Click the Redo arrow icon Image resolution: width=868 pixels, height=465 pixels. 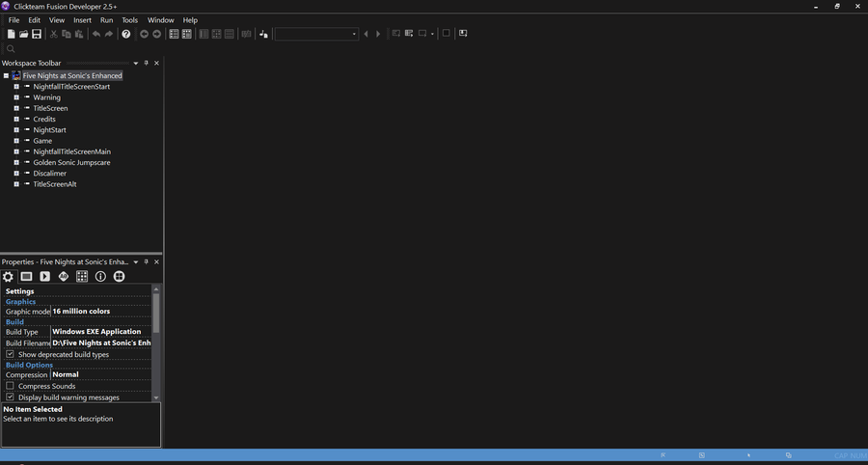tap(109, 35)
